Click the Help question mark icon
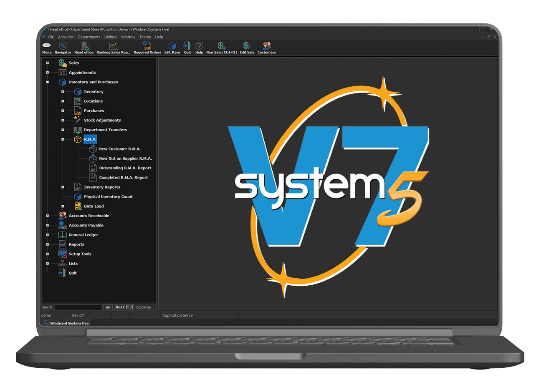This screenshot has width=549, height=392. (199, 47)
